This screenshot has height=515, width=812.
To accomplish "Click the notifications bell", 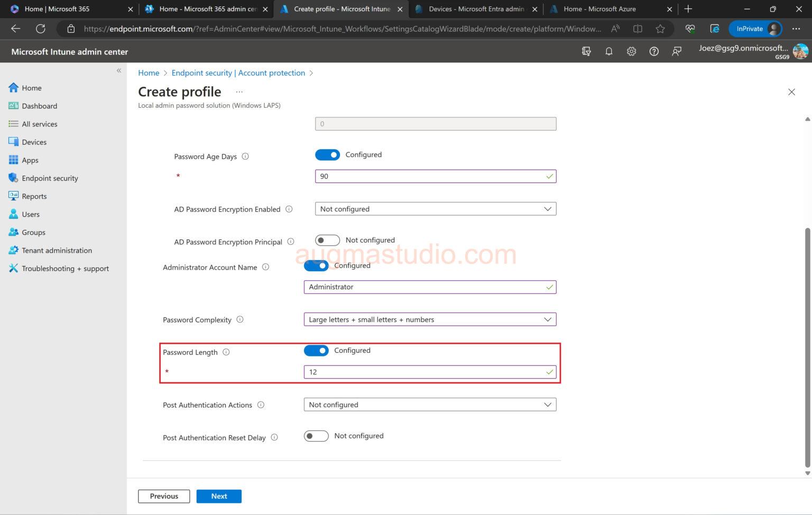I will point(608,51).
